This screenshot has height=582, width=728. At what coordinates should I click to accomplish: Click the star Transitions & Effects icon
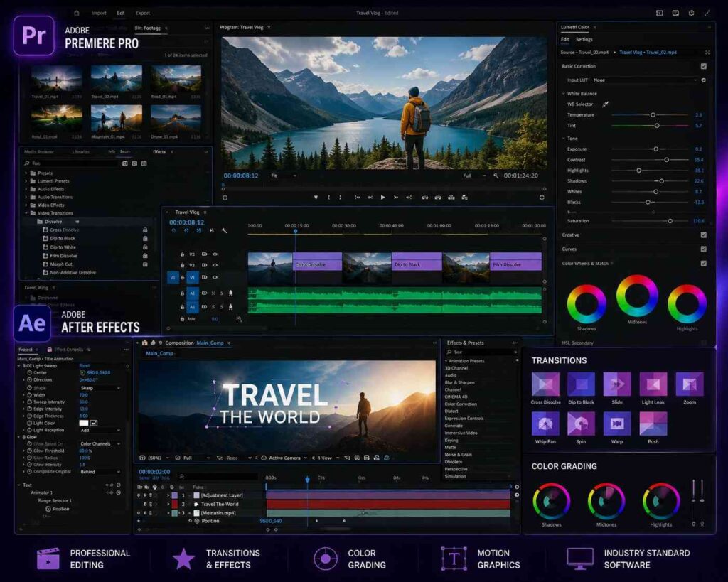[184, 559]
